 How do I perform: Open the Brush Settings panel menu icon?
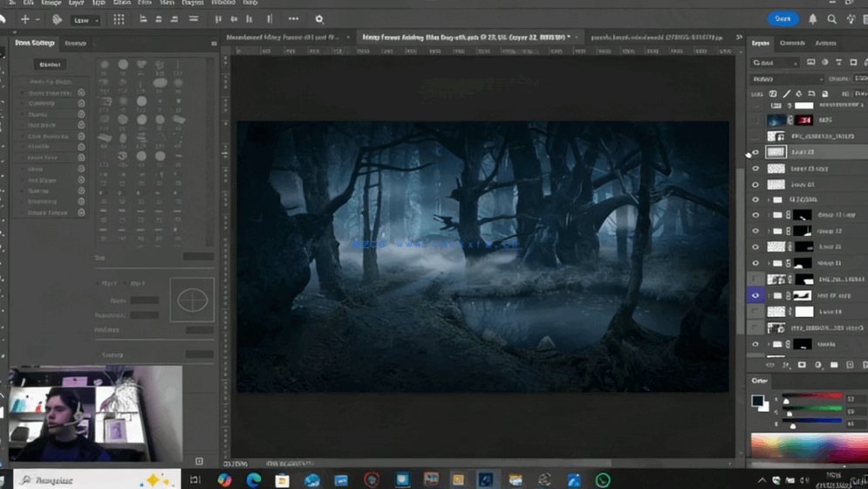(x=214, y=44)
